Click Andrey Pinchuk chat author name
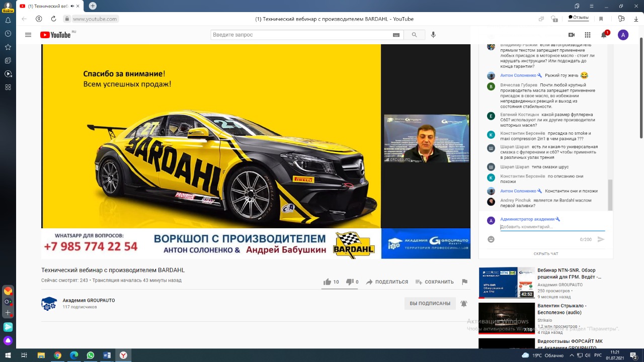The image size is (644, 362). click(516, 200)
